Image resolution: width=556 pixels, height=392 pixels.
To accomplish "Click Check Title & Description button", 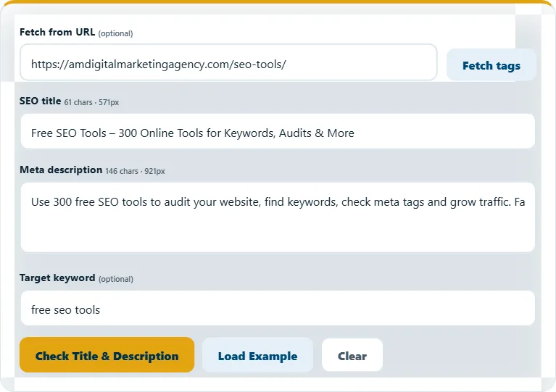I will coord(107,355).
